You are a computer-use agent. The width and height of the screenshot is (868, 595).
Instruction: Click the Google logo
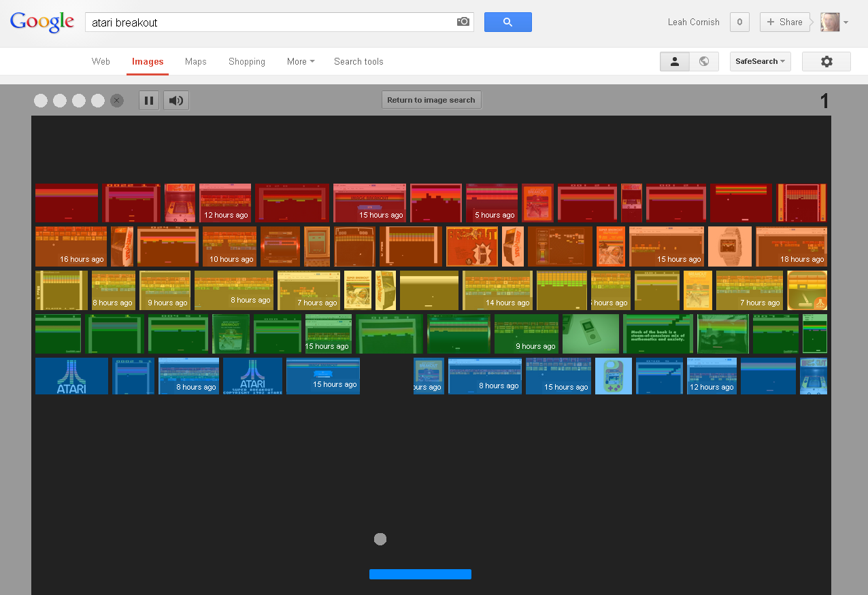coord(42,22)
